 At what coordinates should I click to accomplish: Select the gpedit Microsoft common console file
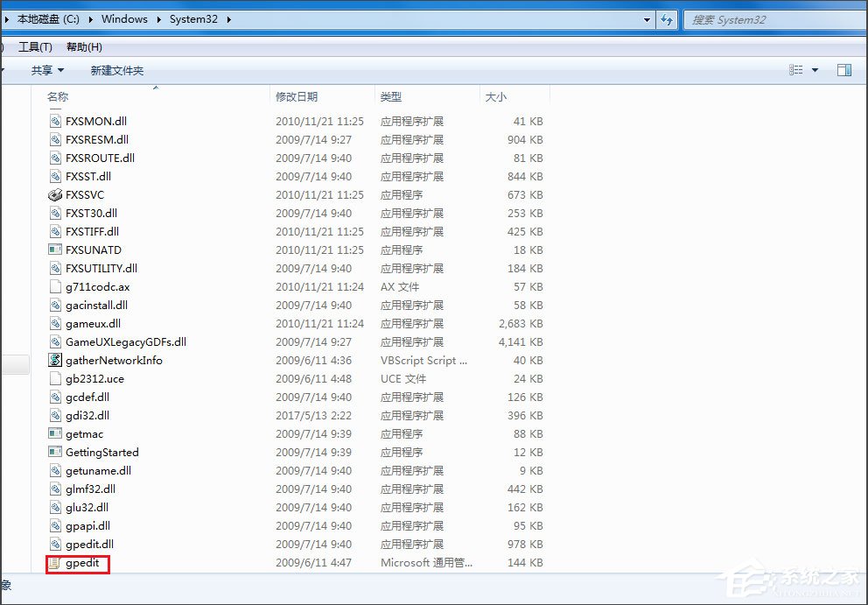coord(77,563)
